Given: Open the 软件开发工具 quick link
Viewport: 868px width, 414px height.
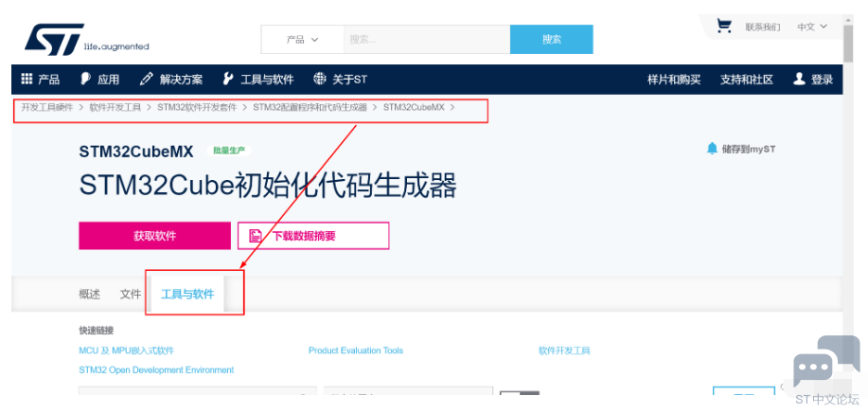Looking at the screenshot, I should tap(565, 351).
